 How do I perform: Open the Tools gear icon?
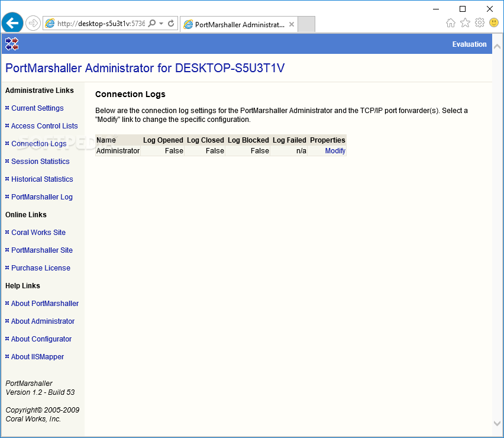[x=480, y=23]
